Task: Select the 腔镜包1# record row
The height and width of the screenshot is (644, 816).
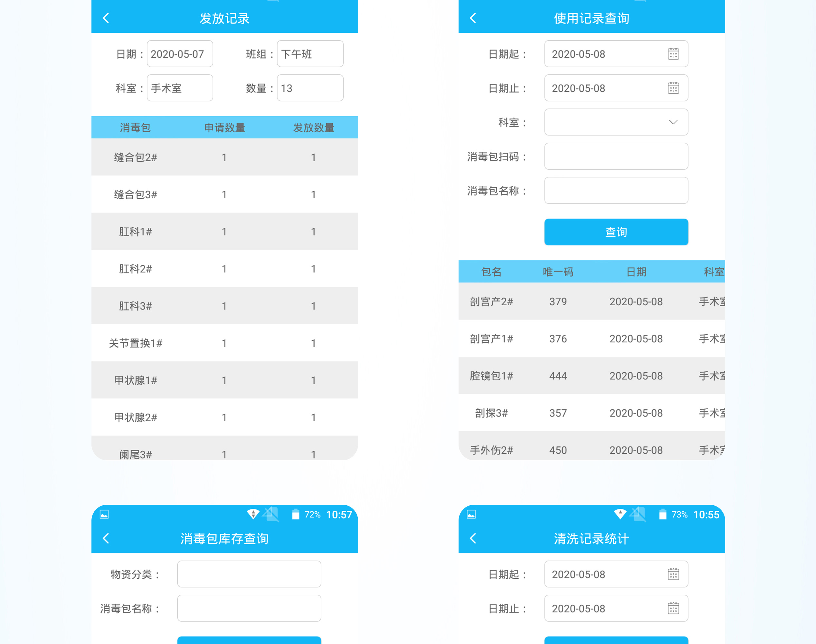Action: [x=591, y=376]
